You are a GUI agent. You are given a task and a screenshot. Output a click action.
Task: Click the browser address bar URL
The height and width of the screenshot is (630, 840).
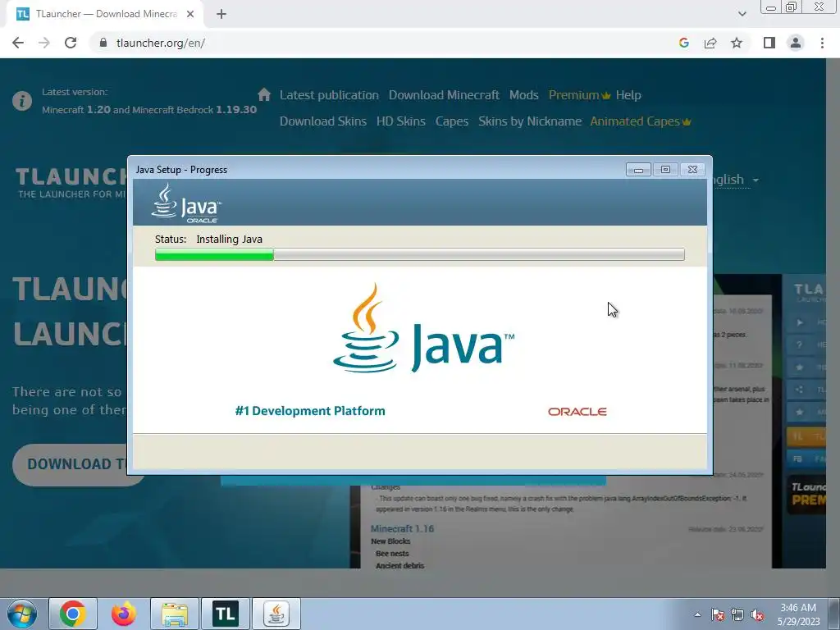161,43
